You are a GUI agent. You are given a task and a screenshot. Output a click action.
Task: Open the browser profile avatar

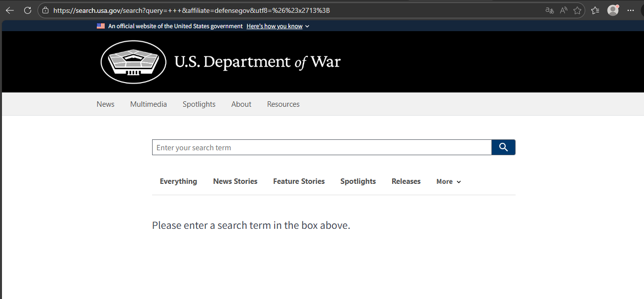[613, 10]
